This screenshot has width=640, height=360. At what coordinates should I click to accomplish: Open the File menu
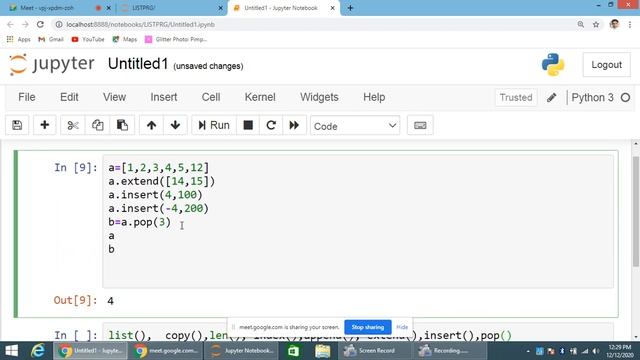coord(27,97)
